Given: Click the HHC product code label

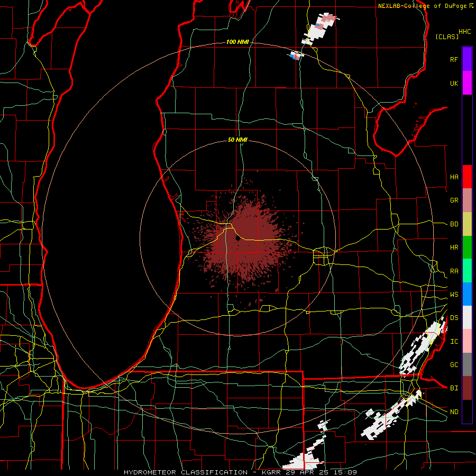Looking at the screenshot, I should click(465, 32).
